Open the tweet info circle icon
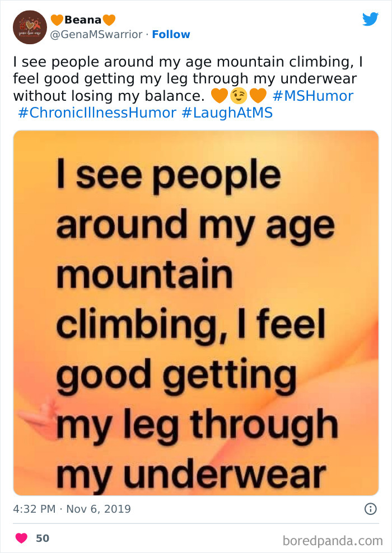 pyautogui.click(x=370, y=509)
